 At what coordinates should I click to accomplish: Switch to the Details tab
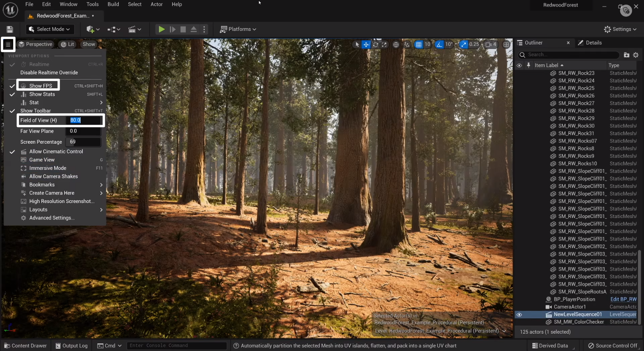click(x=590, y=43)
